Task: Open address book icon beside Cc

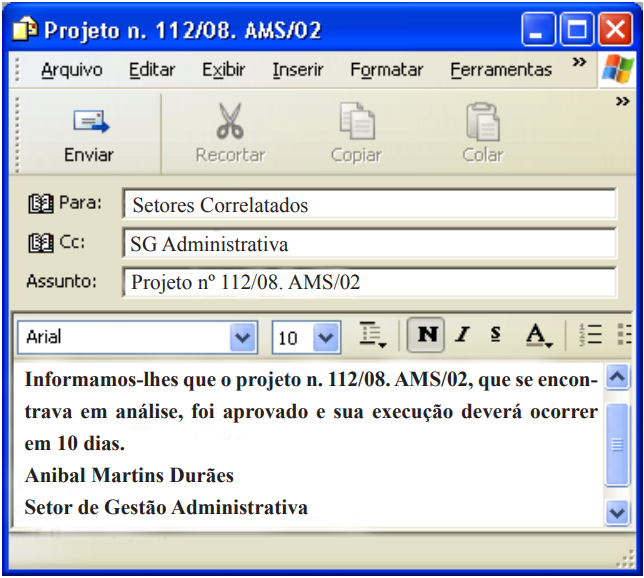Action: click(x=42, y=242)
